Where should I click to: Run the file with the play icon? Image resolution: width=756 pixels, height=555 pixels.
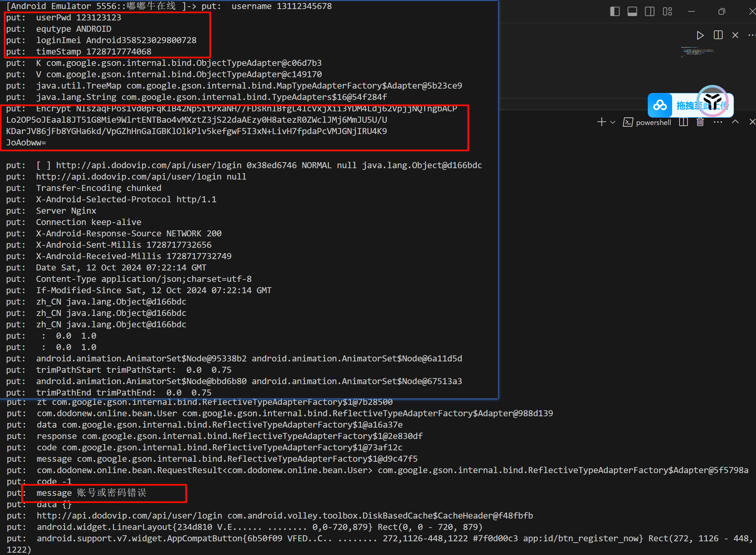[700, 35]
